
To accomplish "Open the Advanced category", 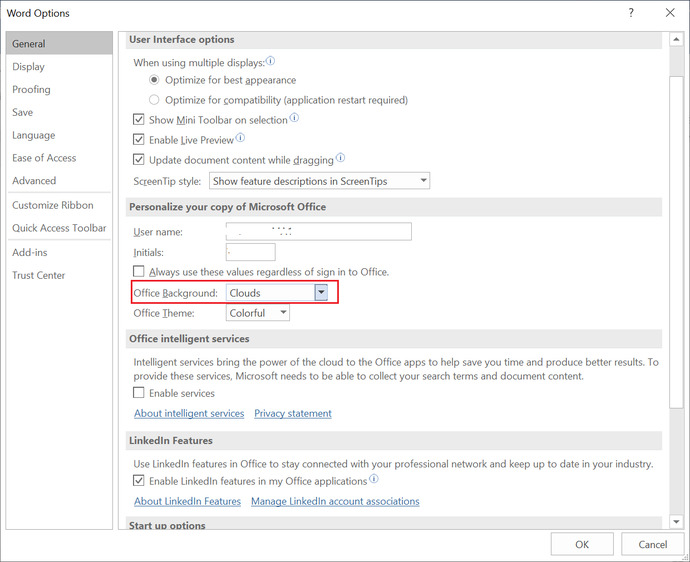I will click(59, 181).
